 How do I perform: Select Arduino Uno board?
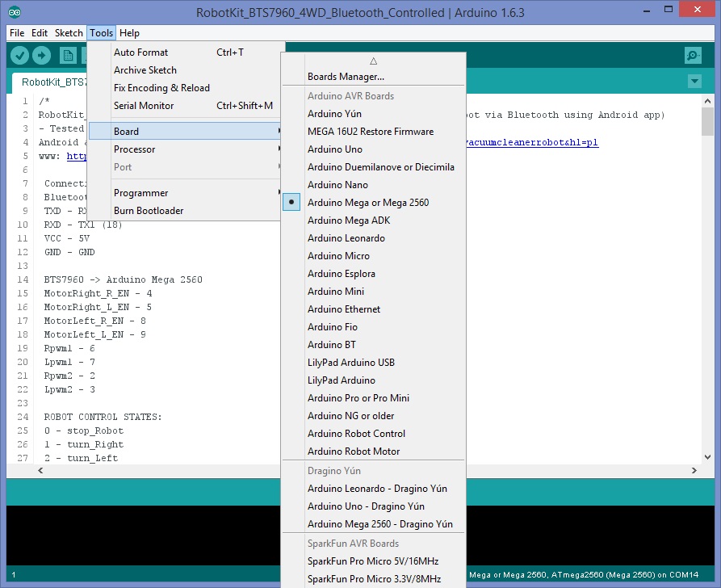click(373, 149)
